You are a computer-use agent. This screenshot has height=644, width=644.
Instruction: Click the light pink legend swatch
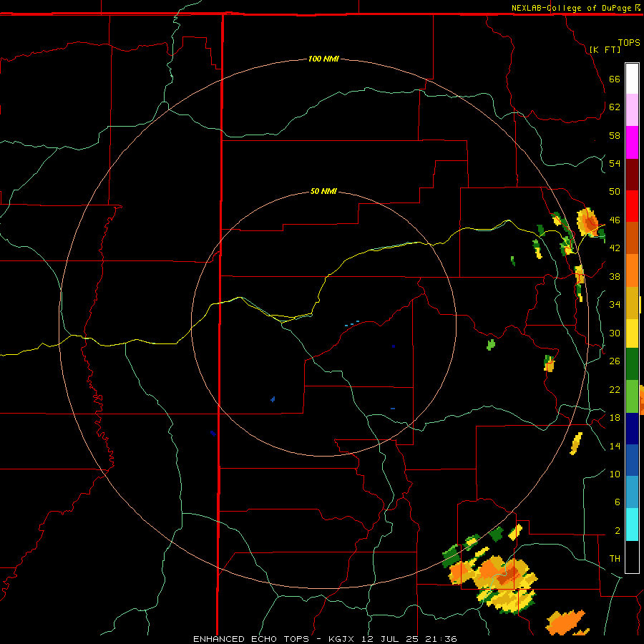[x=632, y=110]
